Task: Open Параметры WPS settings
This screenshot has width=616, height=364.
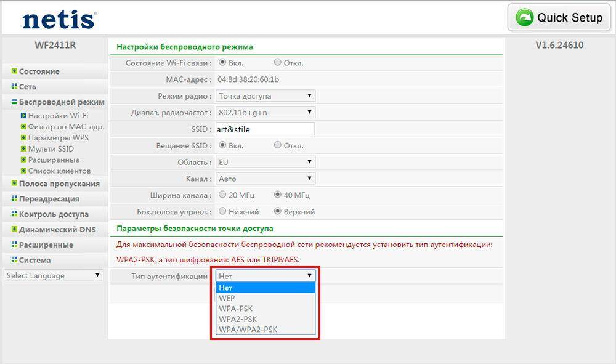Action: (x=58, y=137)
